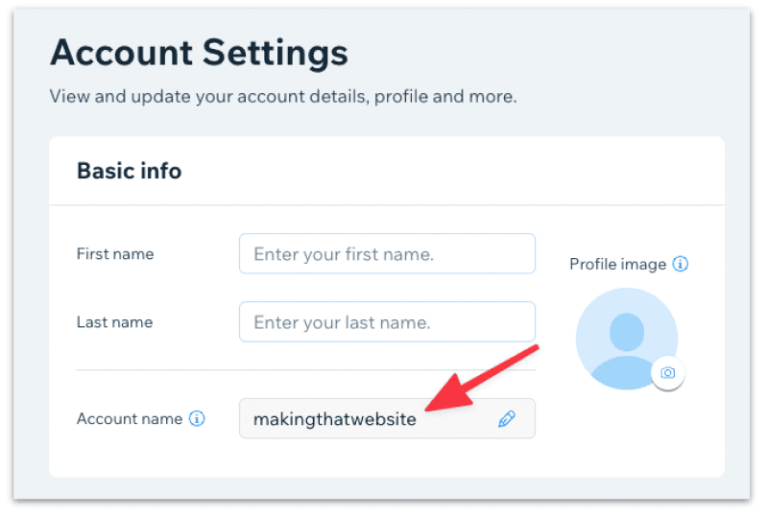Viewport: 768px width, 517px height.
Task: Click the Last name label
Action: [114, 323]
